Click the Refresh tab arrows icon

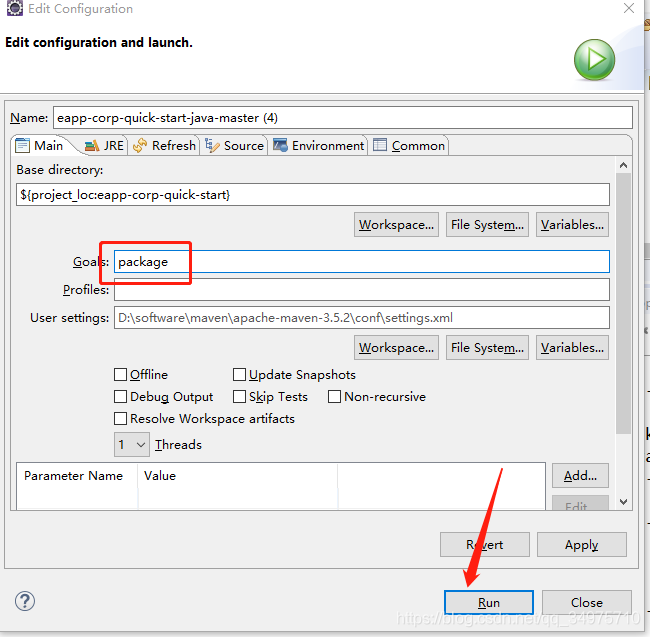[x=140, y=145]
